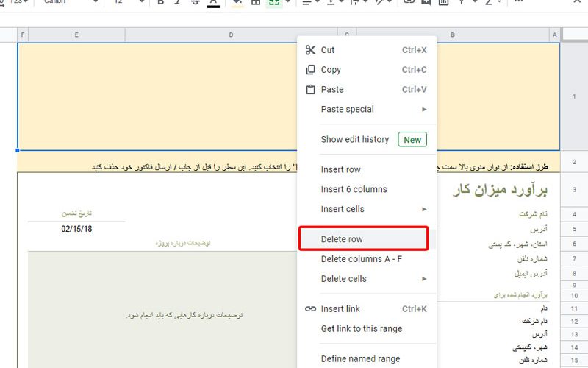Click the Copy icon in context menu

(310, 70)
